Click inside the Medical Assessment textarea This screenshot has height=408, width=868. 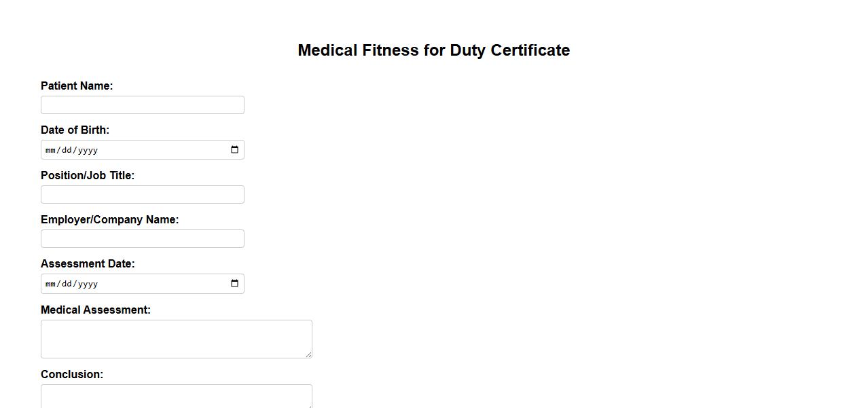point(177,339)
